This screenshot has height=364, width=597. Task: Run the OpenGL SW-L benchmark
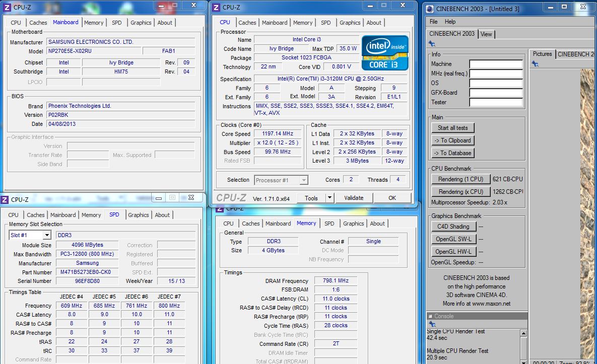click(x=453, y=239)
